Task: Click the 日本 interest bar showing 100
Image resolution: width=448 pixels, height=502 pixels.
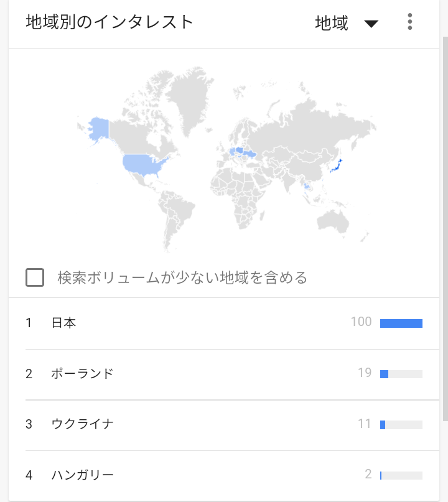Action: (401, 323)
